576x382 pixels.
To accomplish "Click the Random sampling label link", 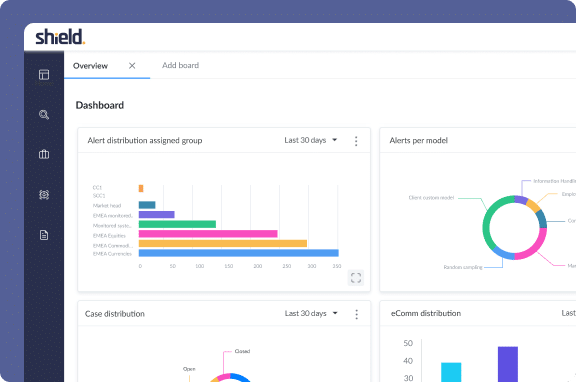I will [463, 267].
